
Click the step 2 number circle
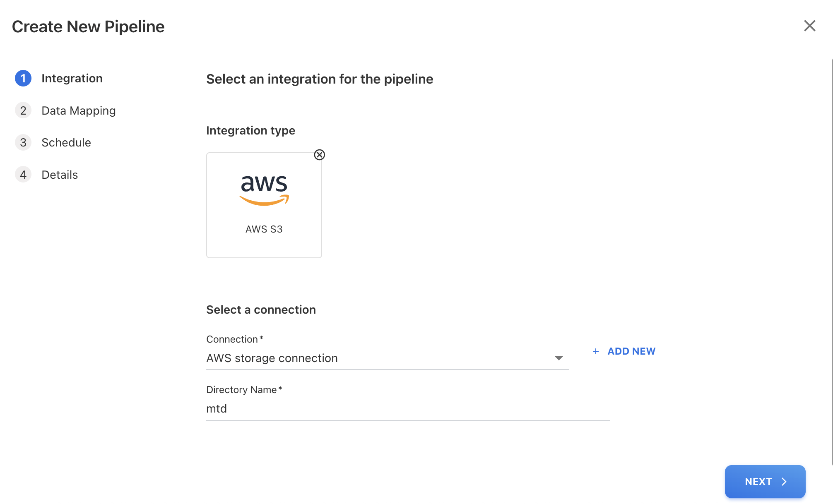(23, 110)
